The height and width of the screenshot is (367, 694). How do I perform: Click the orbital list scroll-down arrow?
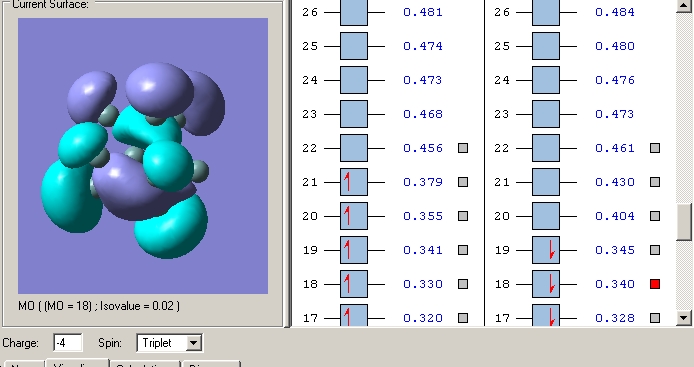pos(684,317)
